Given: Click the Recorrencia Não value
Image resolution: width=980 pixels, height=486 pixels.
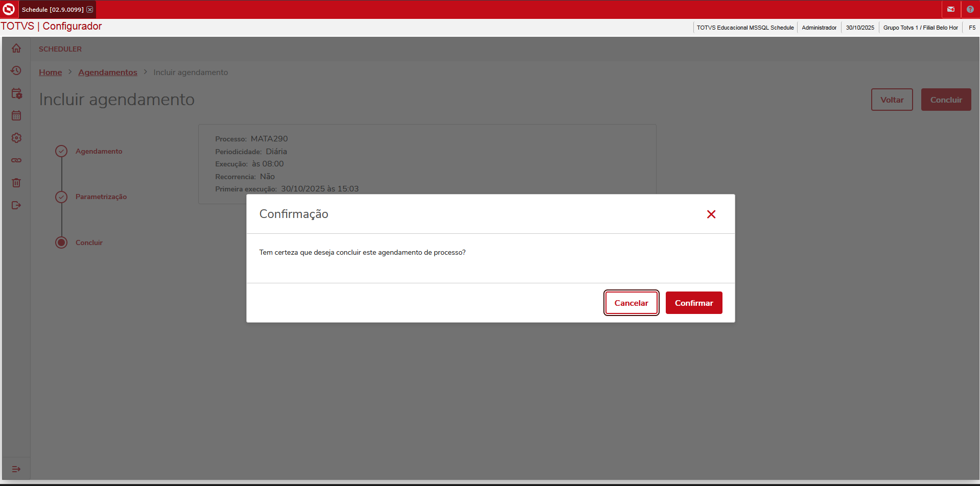Looking at the screenshot, I should click(x=267, y=177).
